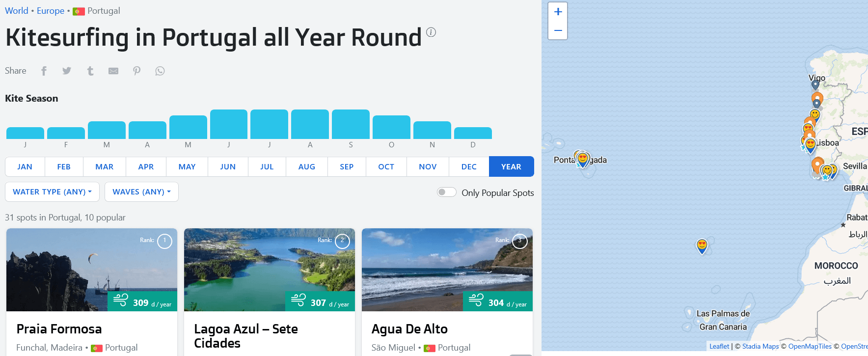This screenshot has width=868, height=356.
Task: Click the lone map marker in the Atlantic near Madeira
Action: (x=702, y=246)
